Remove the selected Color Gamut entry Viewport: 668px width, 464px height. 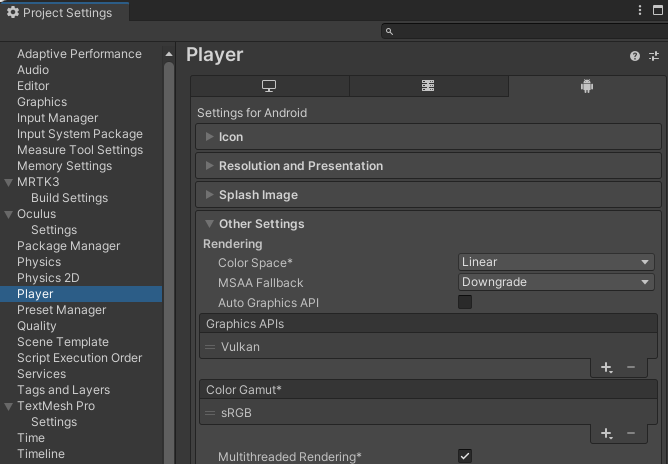tap(631, 433)
